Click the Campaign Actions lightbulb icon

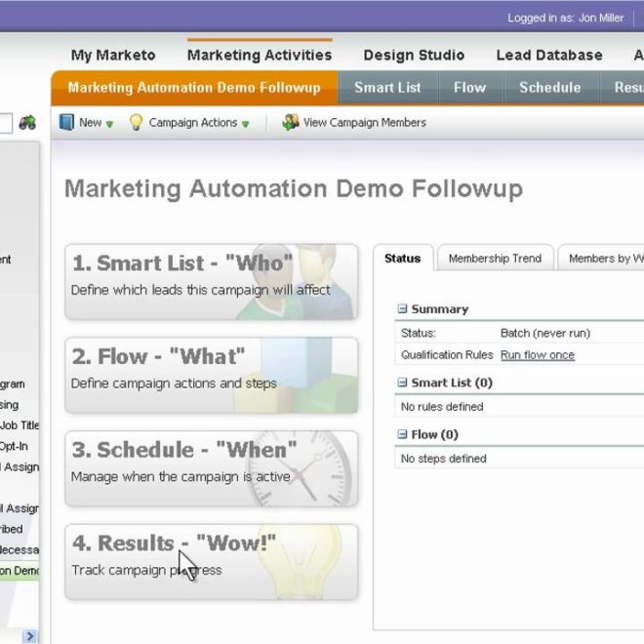click(x=136, y=122)
